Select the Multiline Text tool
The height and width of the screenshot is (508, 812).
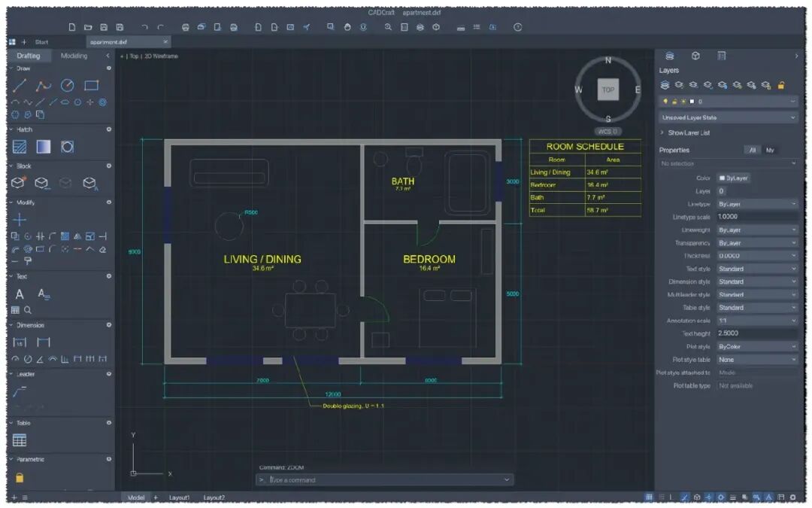(x=44, y=294)
